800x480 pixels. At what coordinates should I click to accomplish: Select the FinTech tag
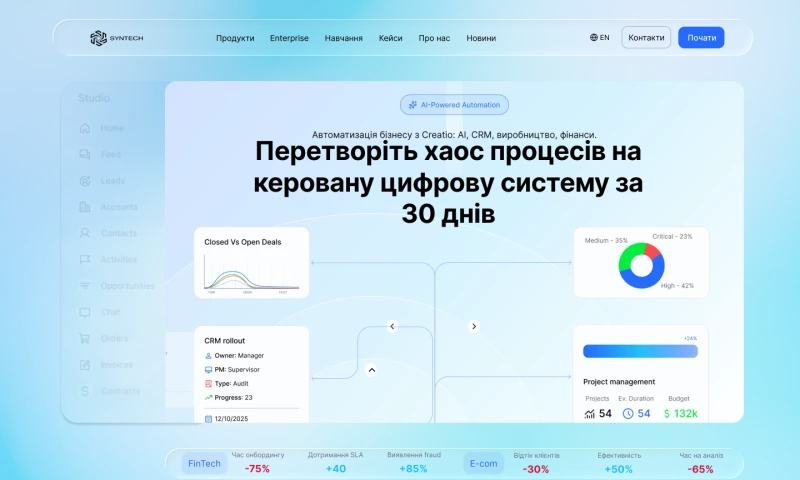tap(204, 464)
